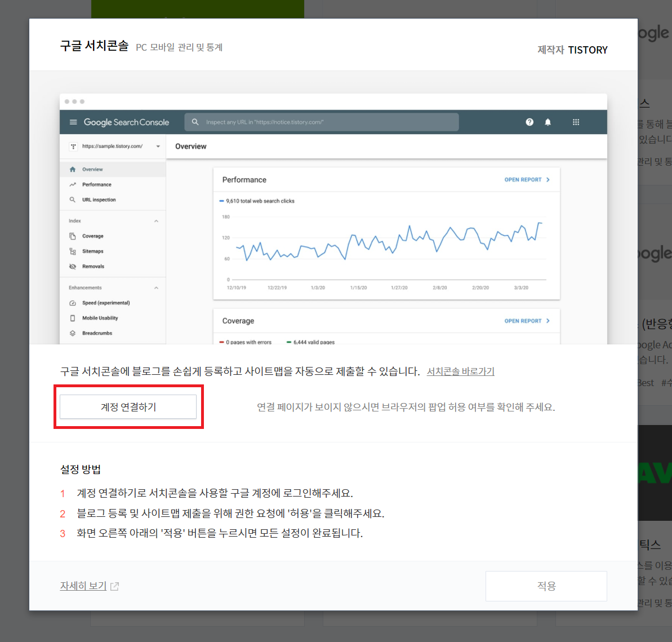Click the property favicon icon next to sample.tistory.com
672x642 pixels.
(73, 147)
